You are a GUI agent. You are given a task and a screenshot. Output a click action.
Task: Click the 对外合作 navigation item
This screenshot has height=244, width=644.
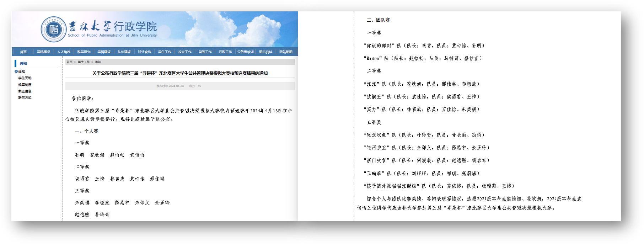[x=145, y=52]
